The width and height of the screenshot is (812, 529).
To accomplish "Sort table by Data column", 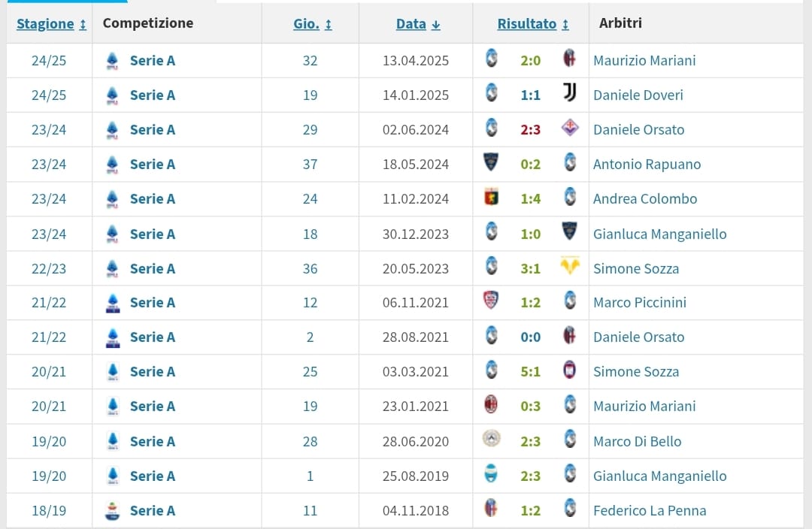I will pos(418,24).
